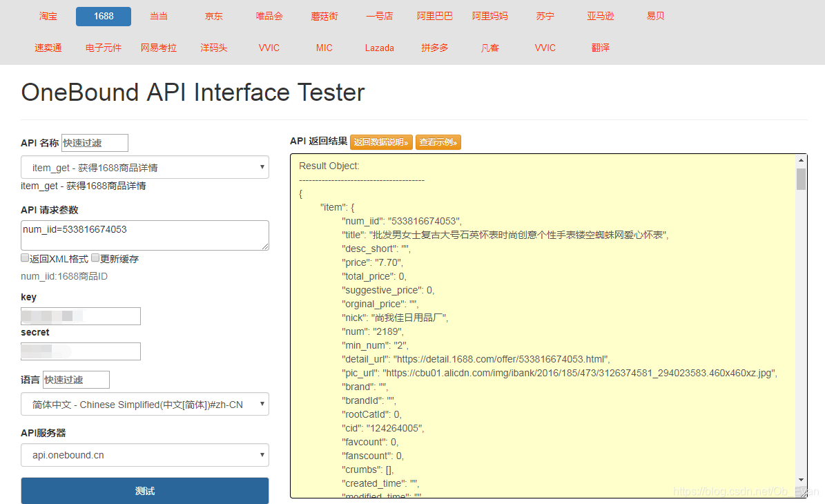Switch to the 洋码头 tab
The height and width of the screenshot is (504, 825).
213,48
